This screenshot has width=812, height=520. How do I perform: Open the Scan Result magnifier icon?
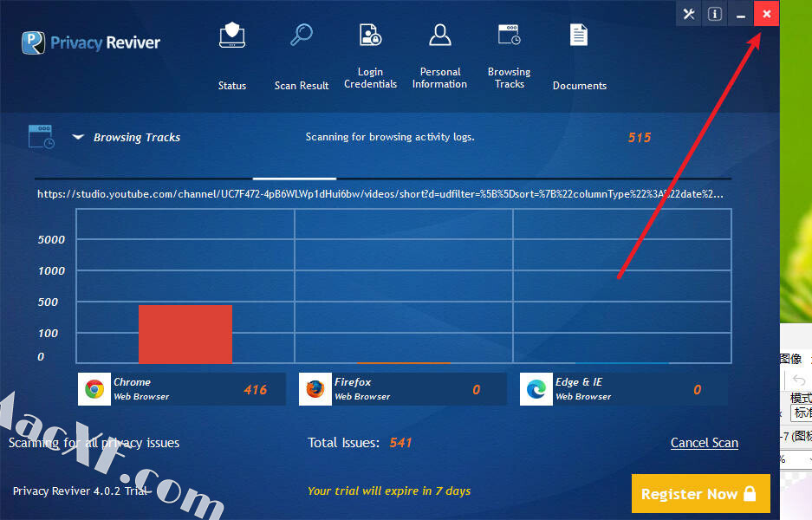coord(302,36)
